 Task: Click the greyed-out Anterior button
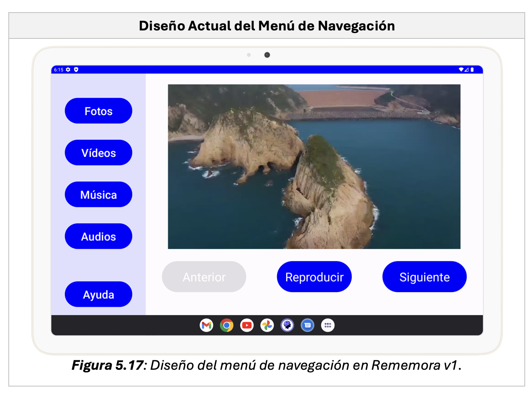pos(204,277)
